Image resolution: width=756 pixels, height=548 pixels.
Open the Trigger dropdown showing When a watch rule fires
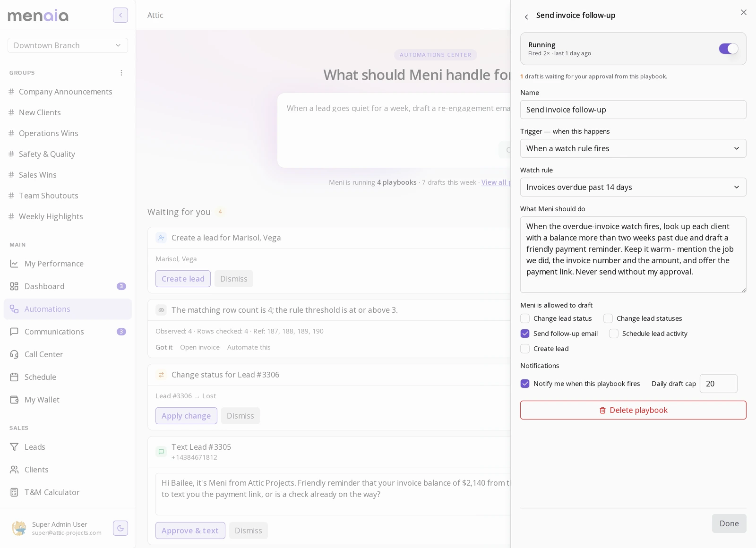pos(633,148)
